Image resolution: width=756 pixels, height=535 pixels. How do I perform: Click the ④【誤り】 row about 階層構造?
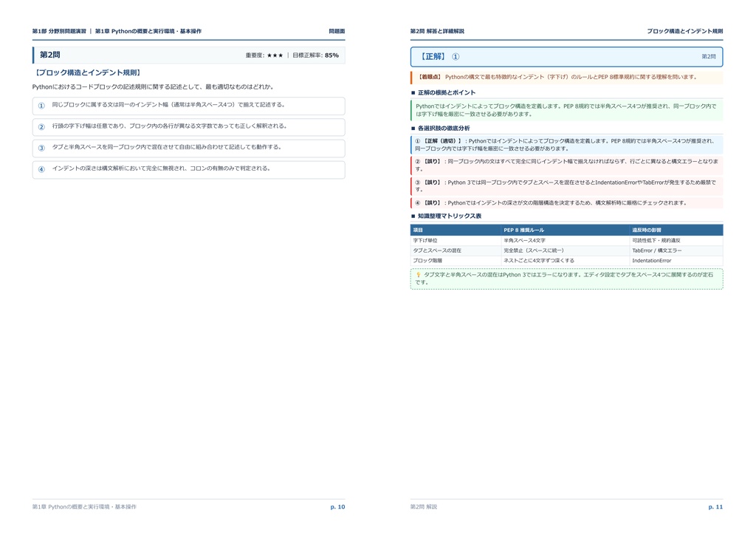(566, 203)
